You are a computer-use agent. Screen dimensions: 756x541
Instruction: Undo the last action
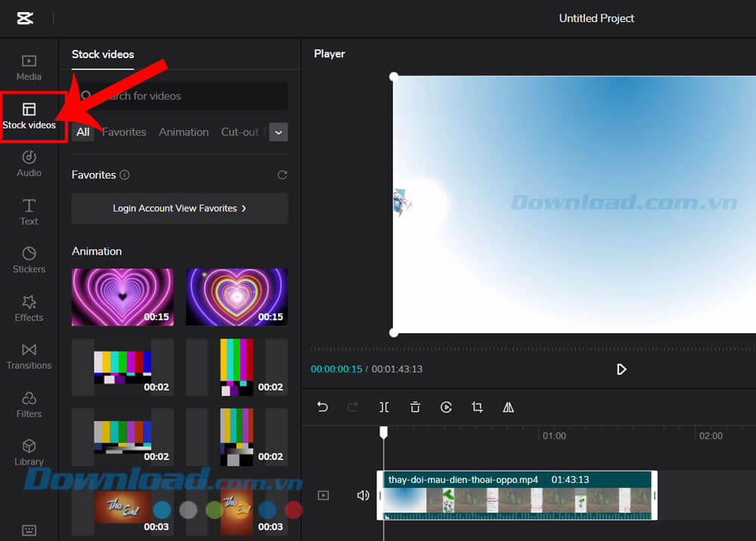tap(322, 407)
